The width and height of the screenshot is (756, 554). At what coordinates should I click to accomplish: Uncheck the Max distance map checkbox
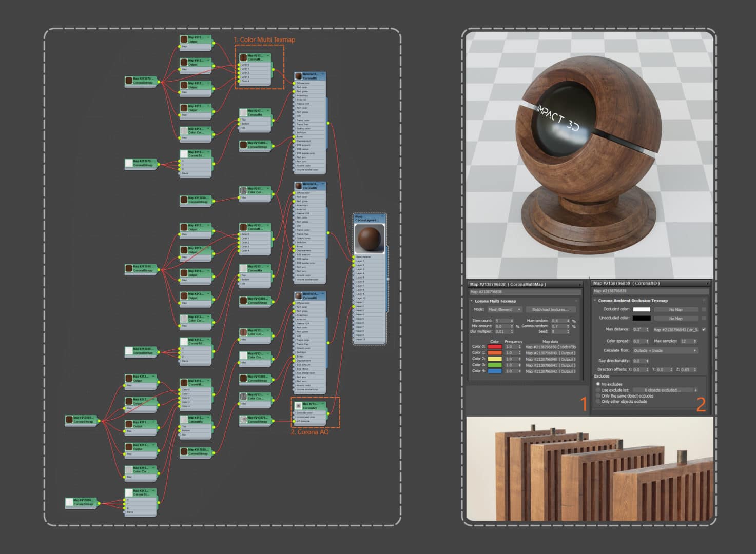pos(704,330)
